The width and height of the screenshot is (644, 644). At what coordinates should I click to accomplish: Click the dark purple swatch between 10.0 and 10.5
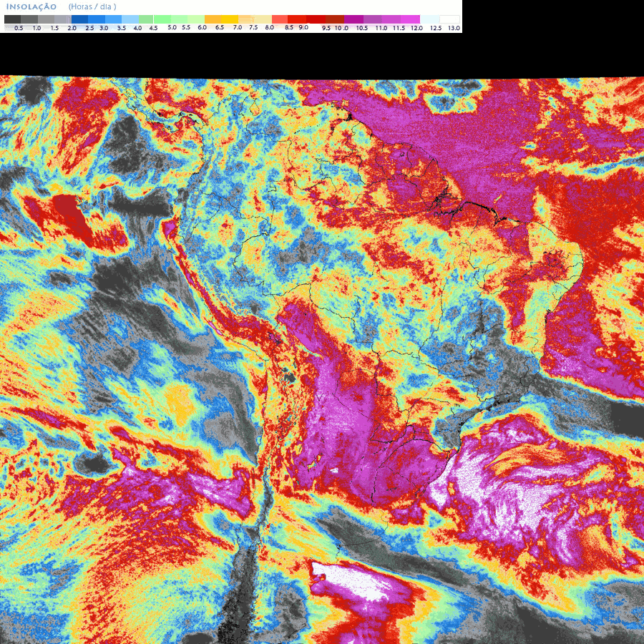[353, 19]
